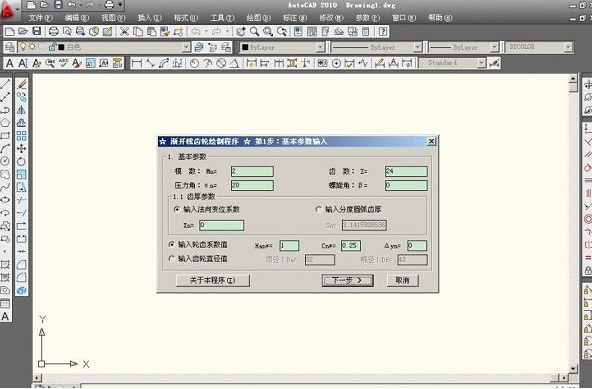Click the 齿数 Z input field
The width and height of the screenshot is (592, 389).
coord(406,171)
